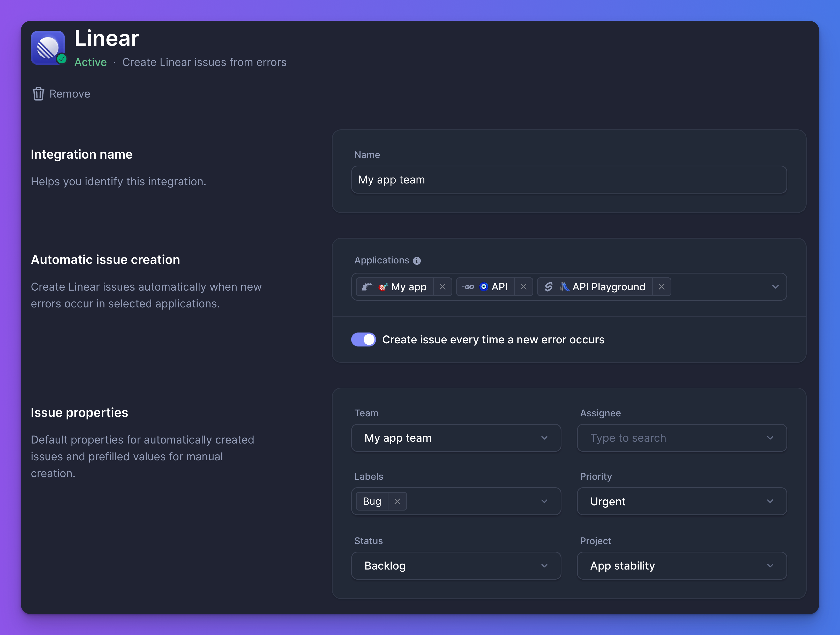The height and width of the screenshot is (635, 840).
Task: Remove the API application with its X
Action: (524, 287)
